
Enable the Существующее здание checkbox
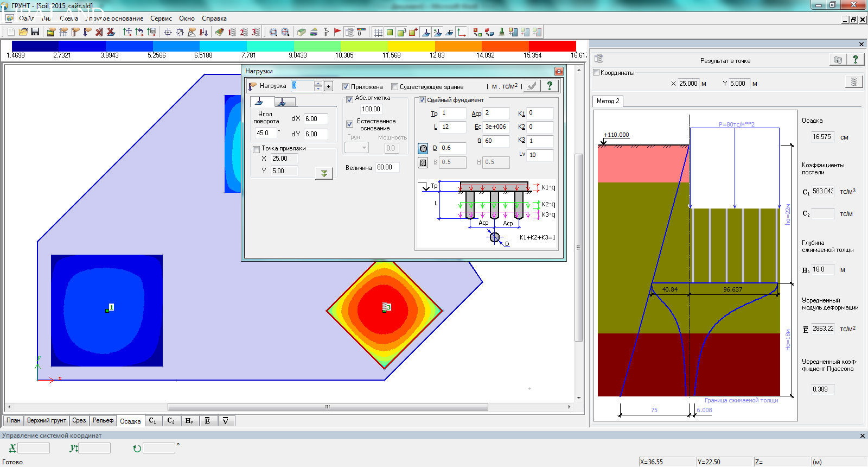point(395,87)
